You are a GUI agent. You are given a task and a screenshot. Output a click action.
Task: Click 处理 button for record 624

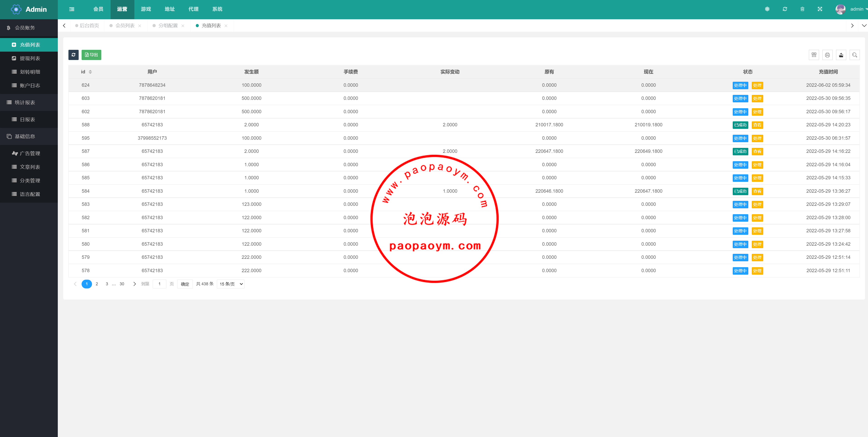(x=757, y=85)
